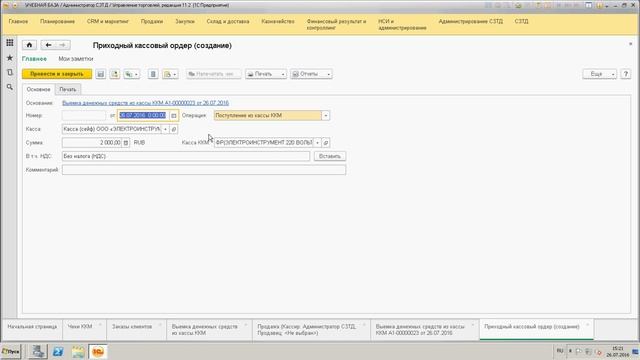Open the sections menu grid icon
This screenshot has height=360, width=640.
[10, 43]
